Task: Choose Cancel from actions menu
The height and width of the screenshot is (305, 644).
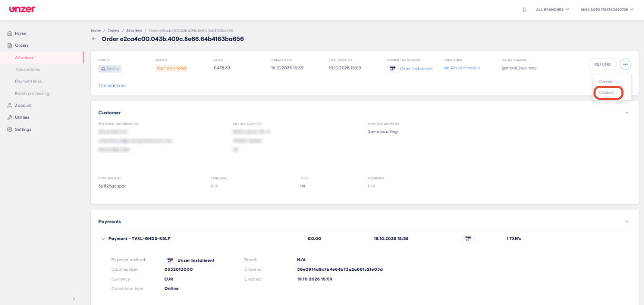Action: point(605,82)
